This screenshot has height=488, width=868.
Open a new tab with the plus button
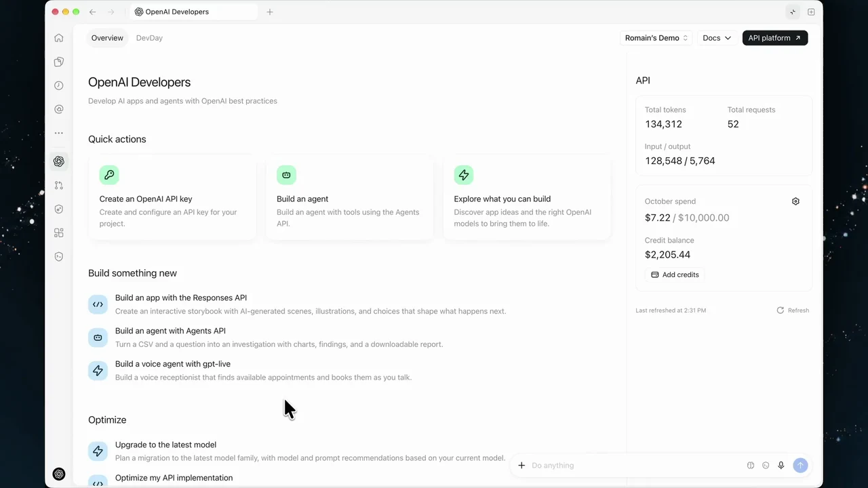point(270,12)
